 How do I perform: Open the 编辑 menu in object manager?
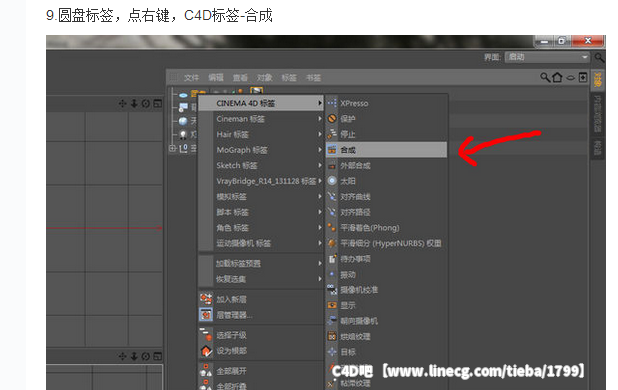[x=216, y=78]
